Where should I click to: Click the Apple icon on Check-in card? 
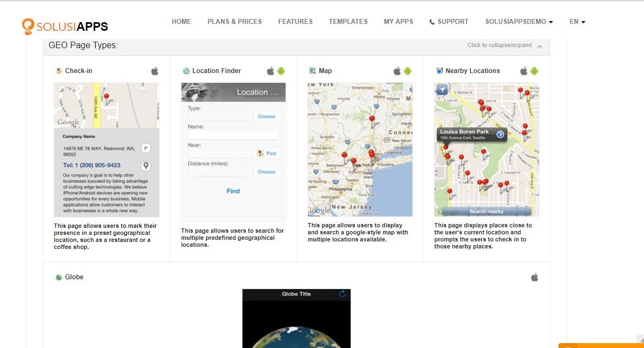pyautogui.click(x=154, y=71)
